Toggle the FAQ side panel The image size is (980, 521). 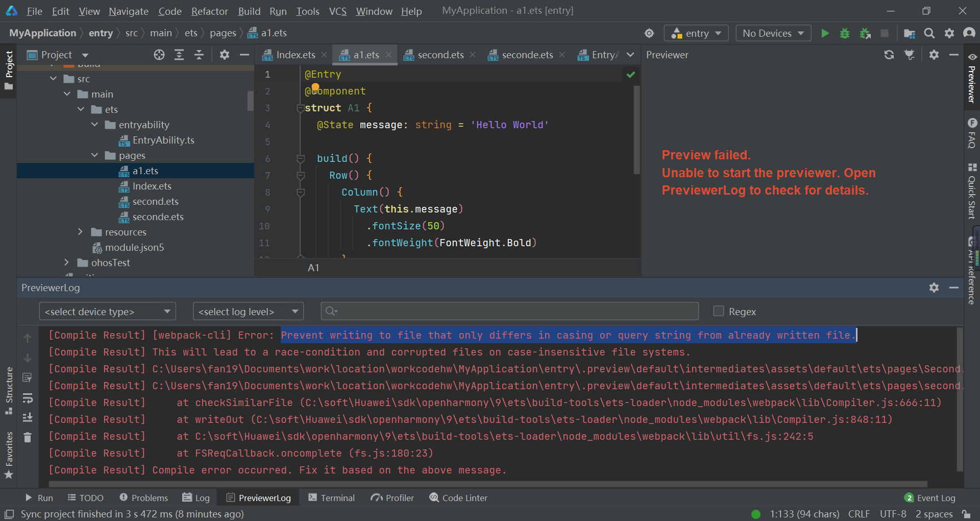click(972, 133)
